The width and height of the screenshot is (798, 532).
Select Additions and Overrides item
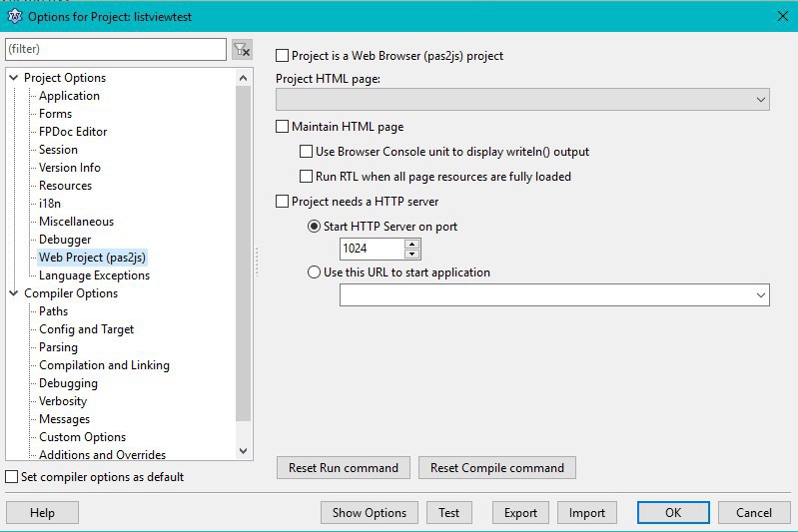[x=102, y=454]
